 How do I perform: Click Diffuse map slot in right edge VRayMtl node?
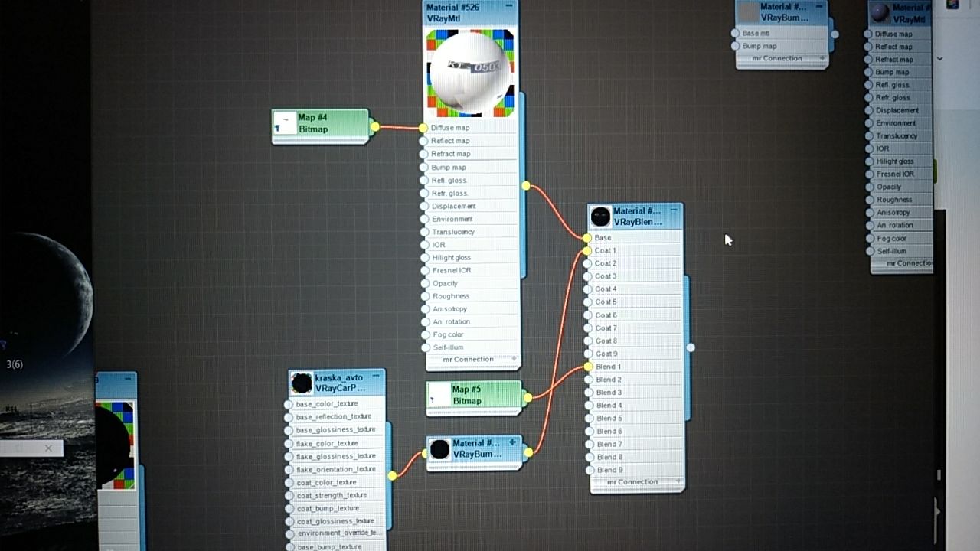tap(901, 34)
